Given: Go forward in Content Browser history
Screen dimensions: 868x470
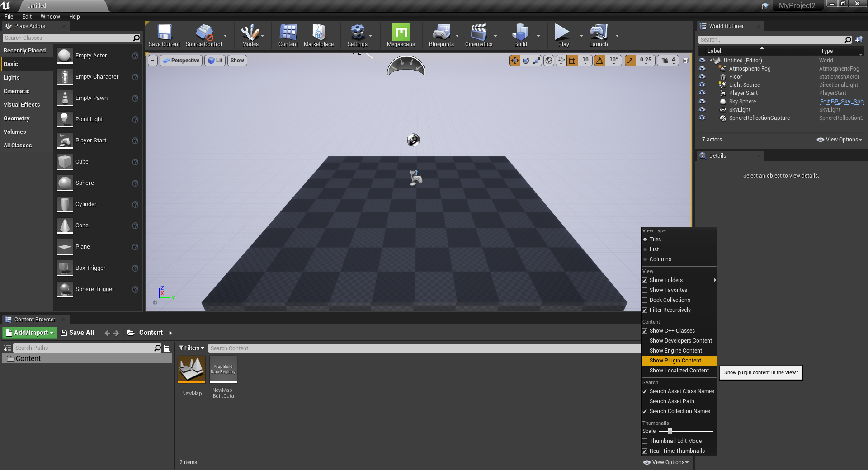Looking at the screenshot, I should pyautogui.click(x=116, y=333).
